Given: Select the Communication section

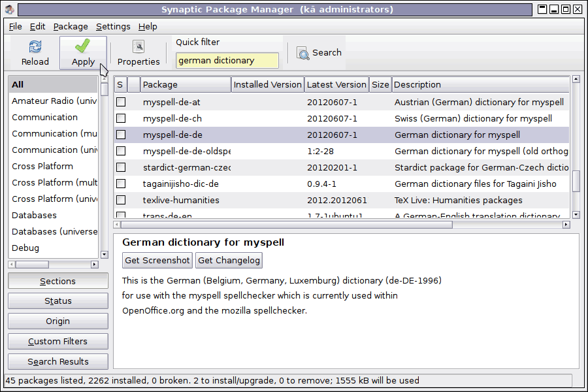Looking at the screenshot, I should pyautogui.click(x=54, y=118).
